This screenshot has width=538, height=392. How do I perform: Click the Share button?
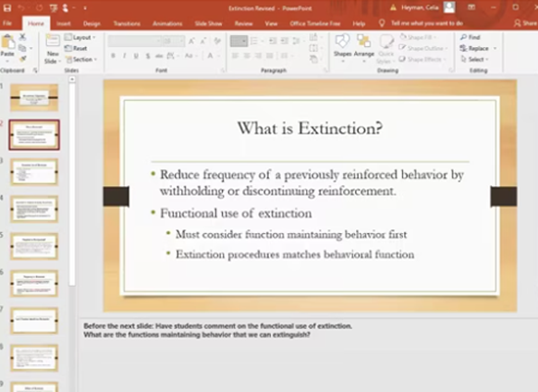point(525,23)
